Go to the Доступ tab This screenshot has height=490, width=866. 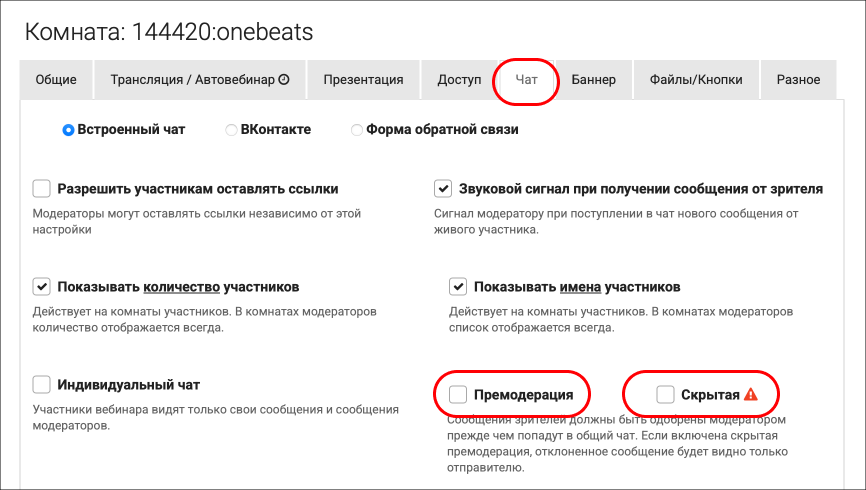point(459,80)
